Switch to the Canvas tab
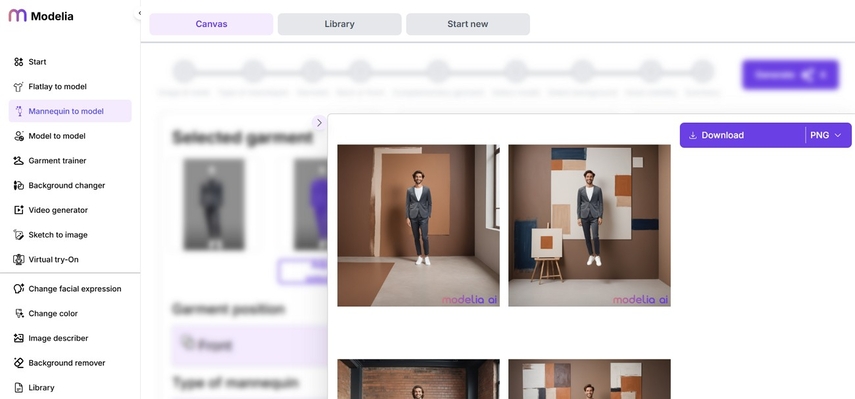Image resolution: width=855 pixels, height=399 pixels. click(x=211, y=24)
